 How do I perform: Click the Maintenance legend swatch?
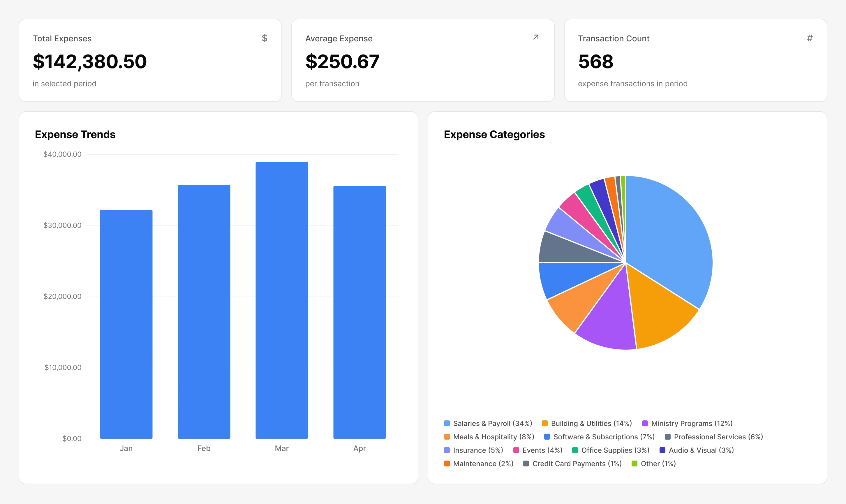pyautogui.click(x=447, y=464)
